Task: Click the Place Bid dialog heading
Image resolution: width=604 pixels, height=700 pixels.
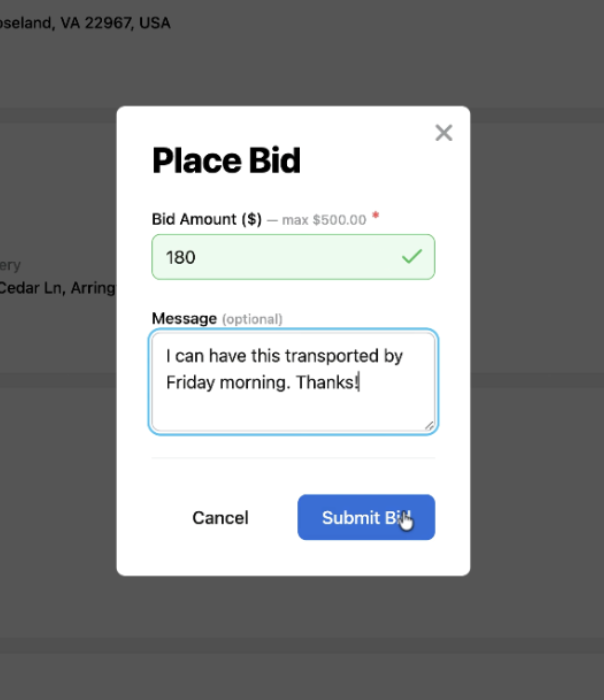Action: tap(226, 161)
